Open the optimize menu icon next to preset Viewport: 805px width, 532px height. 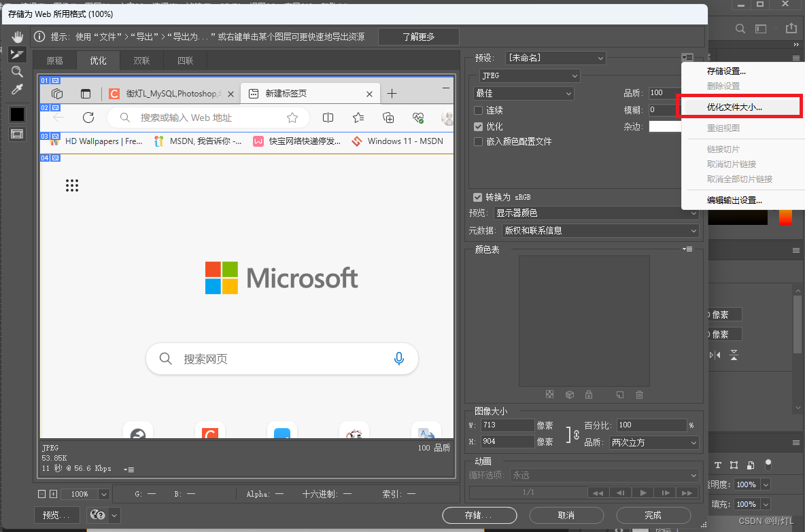[687, 58]
